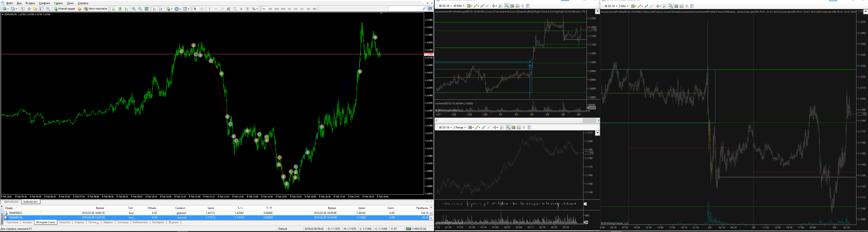The width and height of the screenshot is (868, 232).
Task: Click connection status 11493/32 kb indicator
Action: pos(416,229)
